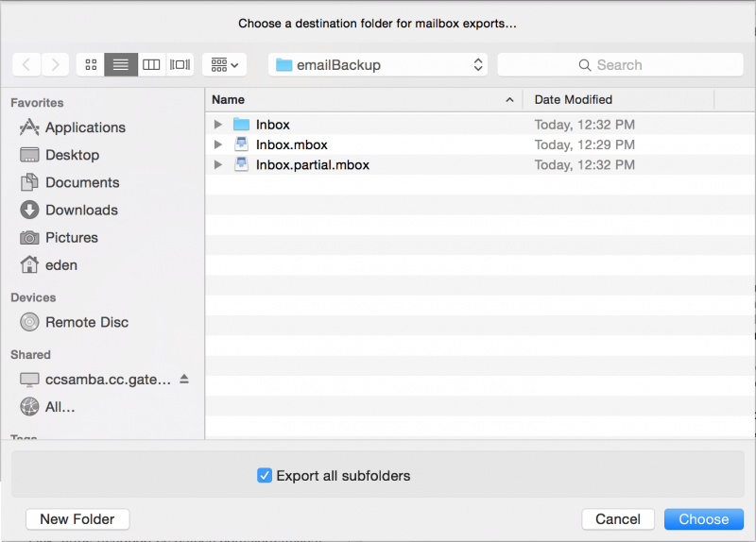Go to Downloads in the sidebar

tap(81, 210)
